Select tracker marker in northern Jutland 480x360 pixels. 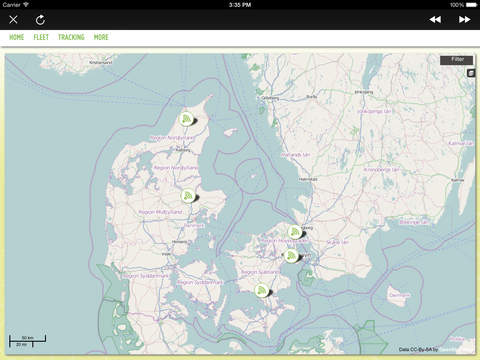(186, 119)
